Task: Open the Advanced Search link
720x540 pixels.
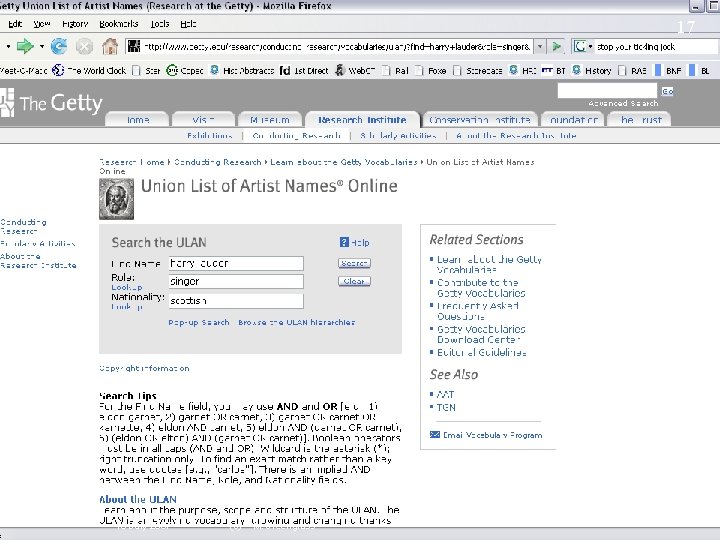Action: tap(623, 103)
